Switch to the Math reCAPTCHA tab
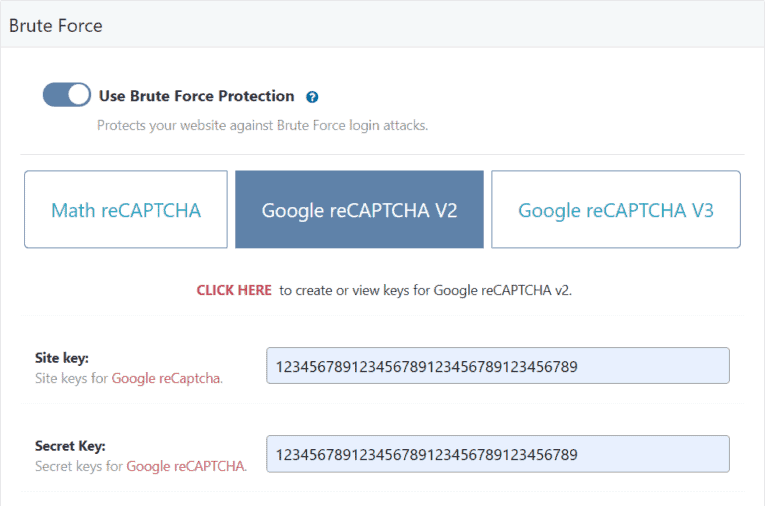The width and height of the screenshot is (768, 506). (126, 210)
